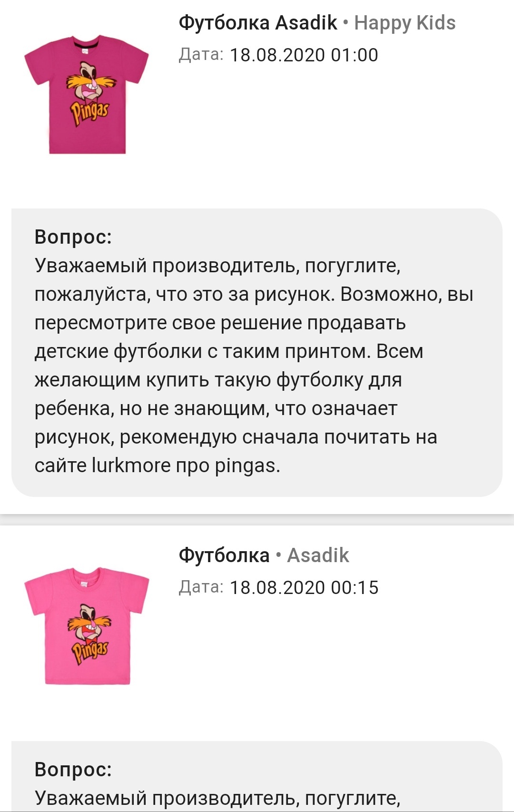Tap the date 18.08.2020 01:00

pos(304,55)
